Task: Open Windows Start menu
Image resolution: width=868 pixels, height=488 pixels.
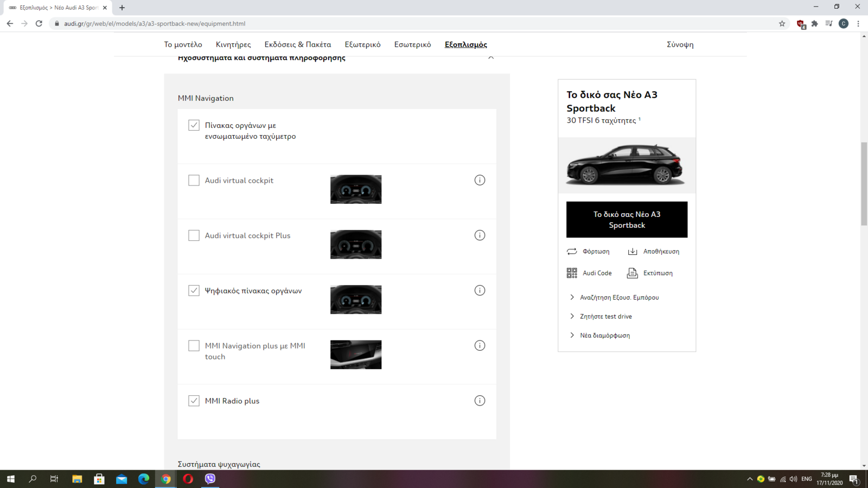Action: pyautogui.click(x=11, y=479)
